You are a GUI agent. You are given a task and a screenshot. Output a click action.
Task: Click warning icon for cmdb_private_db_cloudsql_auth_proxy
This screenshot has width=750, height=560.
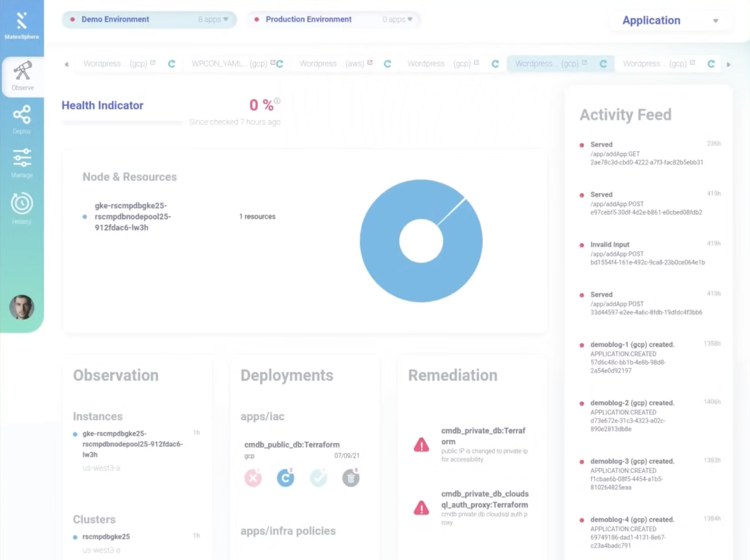pos(421,508)
